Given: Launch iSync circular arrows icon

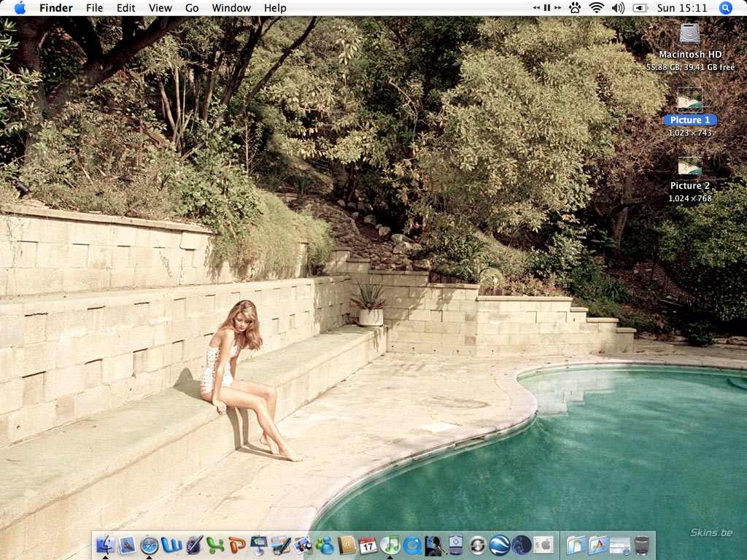Looking at the screenshot, I should click(x=478, y=545).
